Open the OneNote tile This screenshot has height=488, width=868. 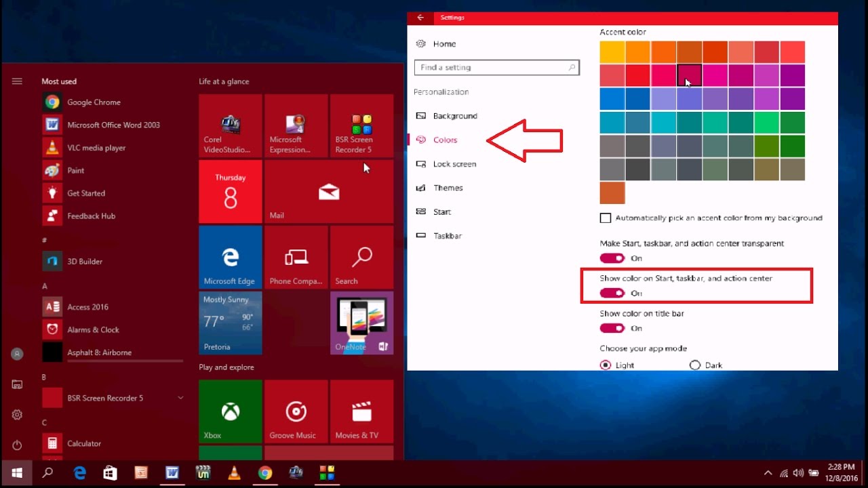click(x=361, y=323)
